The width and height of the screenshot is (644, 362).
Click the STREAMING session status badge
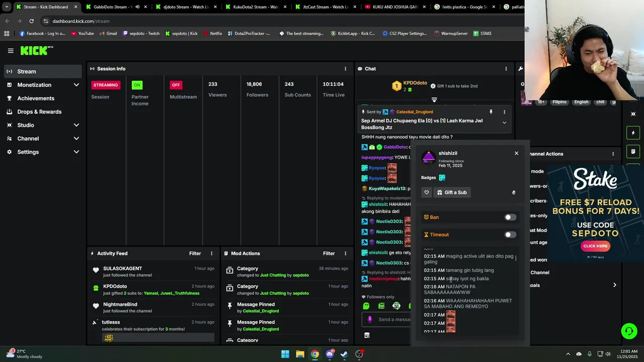point(105,85)
